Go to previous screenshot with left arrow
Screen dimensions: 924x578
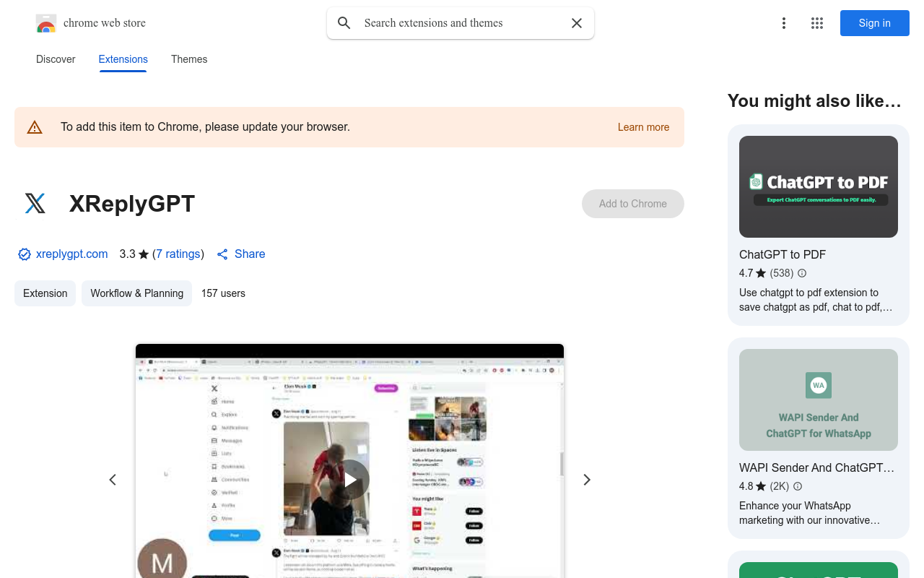pos(113,480)
